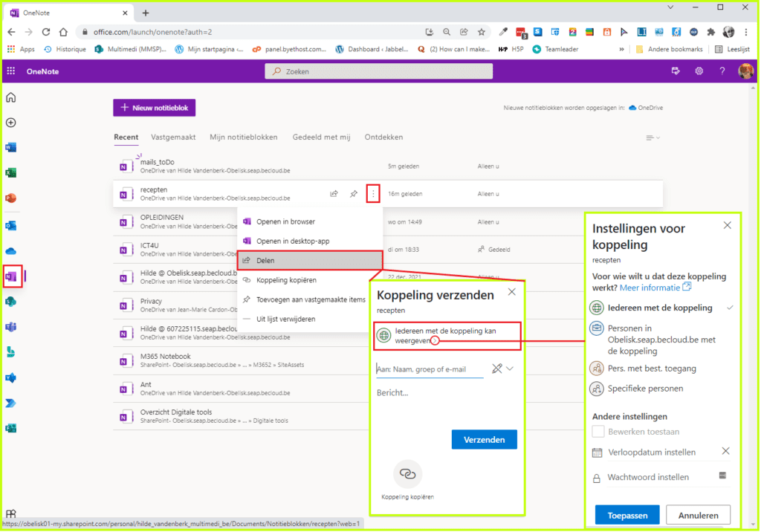The width and height of the screenshot is (761, 532).
Task: Expand hidden bookmarks chevron
Action: pos(621,49)
